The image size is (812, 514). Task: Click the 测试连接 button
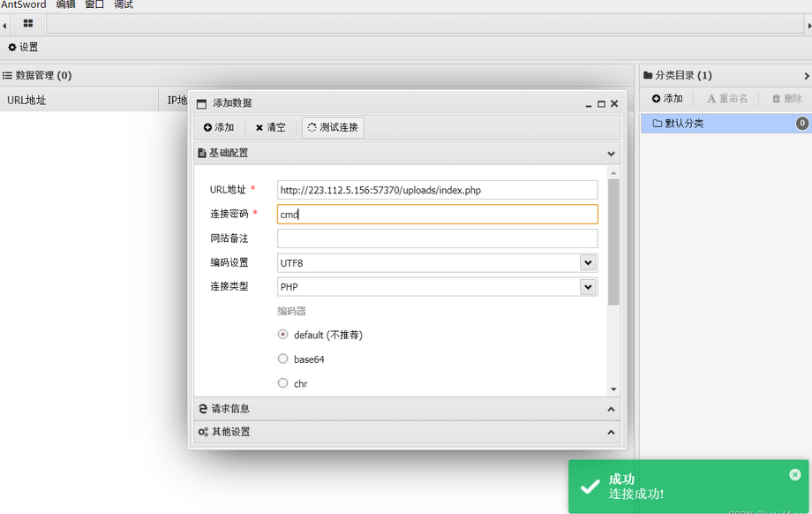pos(333,127)
